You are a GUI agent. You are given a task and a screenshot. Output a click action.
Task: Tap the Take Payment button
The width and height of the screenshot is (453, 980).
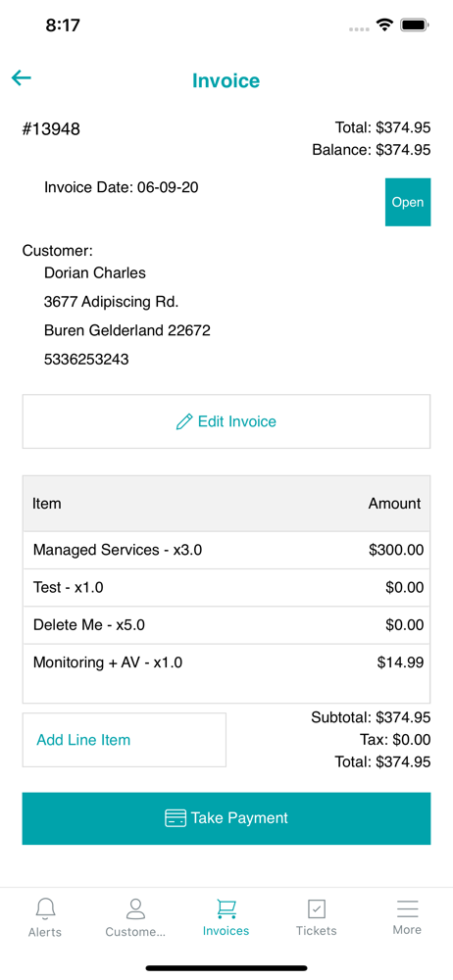pyautogui.click(x=226, y=818)
